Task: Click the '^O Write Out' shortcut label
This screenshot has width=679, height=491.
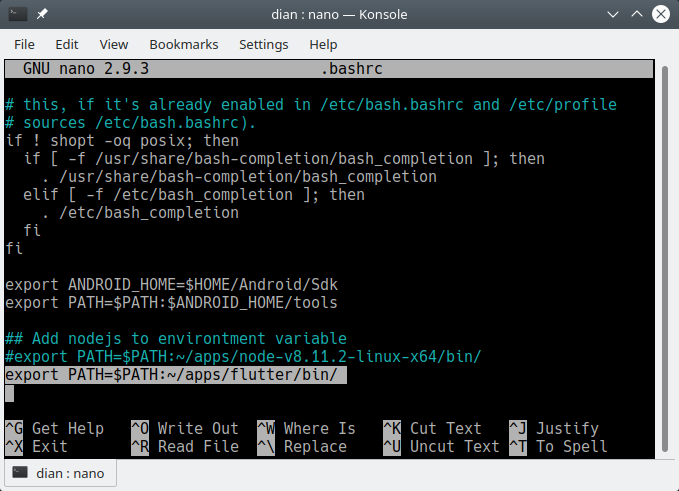Action: coord(185,428)
